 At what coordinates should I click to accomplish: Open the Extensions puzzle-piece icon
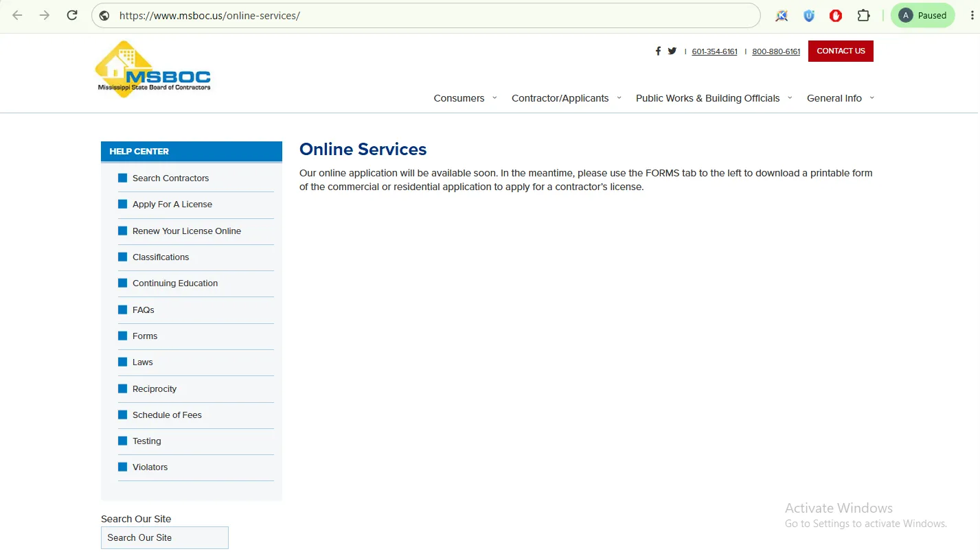pos(863,15)
